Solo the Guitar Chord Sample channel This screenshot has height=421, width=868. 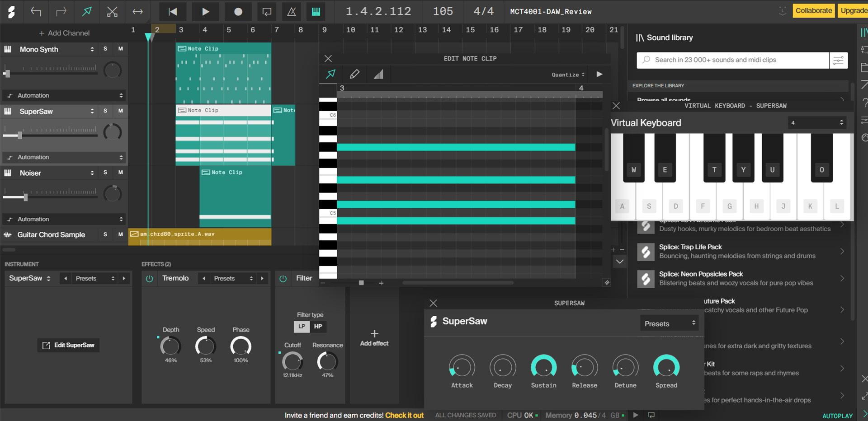105,234
